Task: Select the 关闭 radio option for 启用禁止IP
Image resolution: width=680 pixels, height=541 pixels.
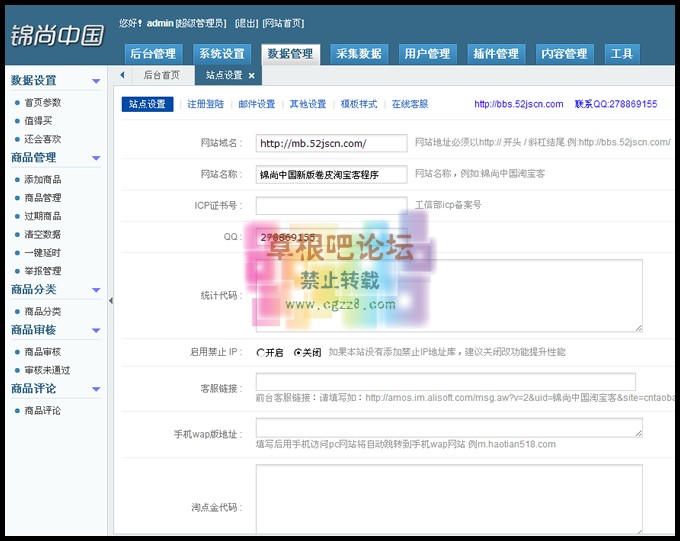Action: [298, 353]
